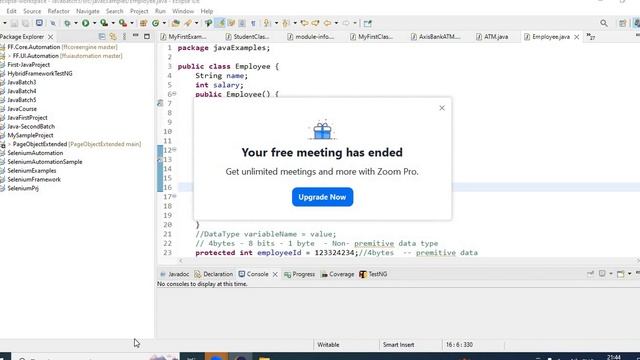Image resolution: width=640 pixels, height=360 pixels.
Task: Toggle Pin Console button
Action: 591,274
